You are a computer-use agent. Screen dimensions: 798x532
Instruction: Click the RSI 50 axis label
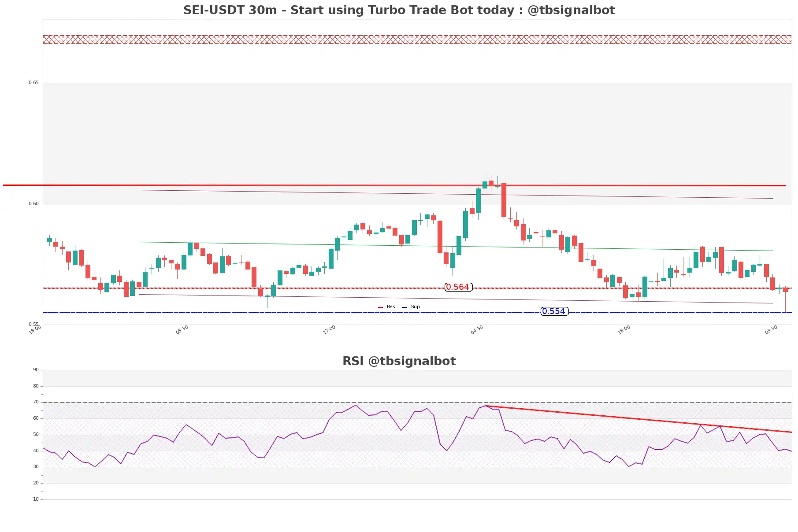pyautogui.click(x=36, y=435)
